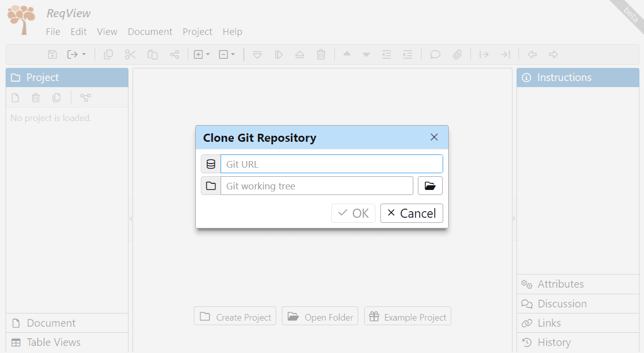Image resolution: width=644 pixels, height=353 pixels.
Task: Click the arrow-to-bar toolbar icon
Action: pos(505,54)
